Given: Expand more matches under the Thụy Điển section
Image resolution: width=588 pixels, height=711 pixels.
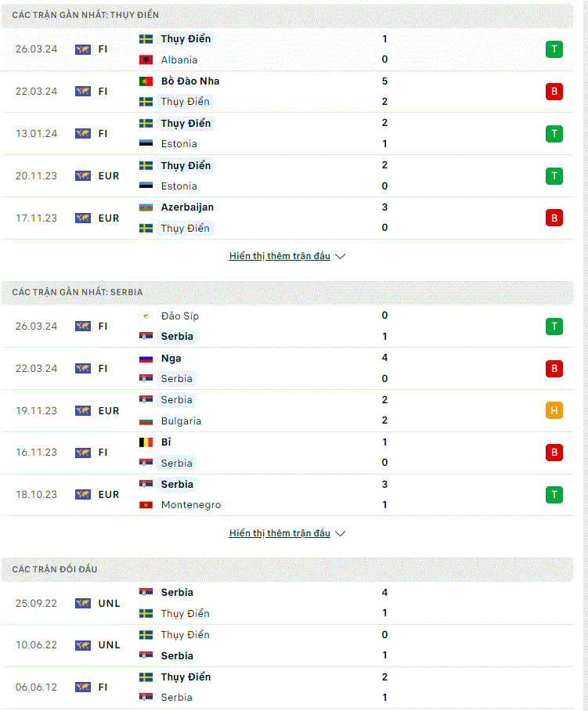Looking at the screenshot, I should pos(280,256).
